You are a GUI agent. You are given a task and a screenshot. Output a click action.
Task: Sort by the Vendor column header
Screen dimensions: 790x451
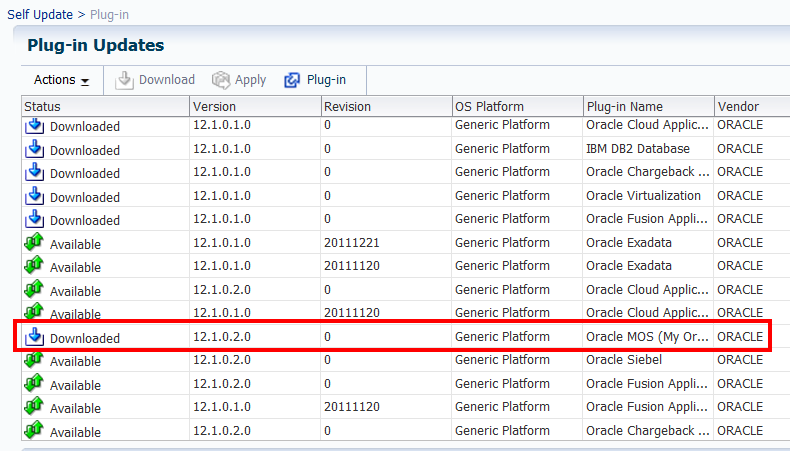point(752,106)
